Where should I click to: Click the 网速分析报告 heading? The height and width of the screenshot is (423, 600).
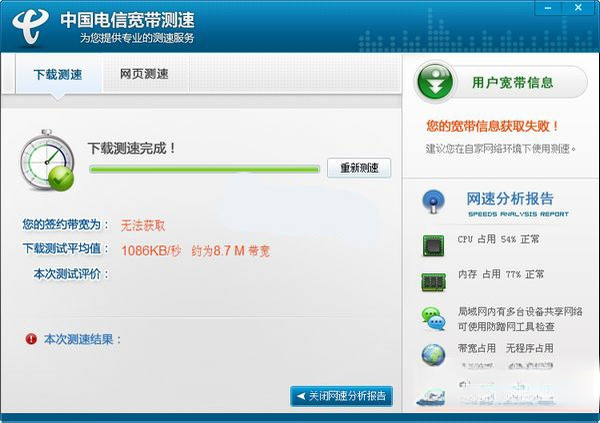click(x=510, y=198)
